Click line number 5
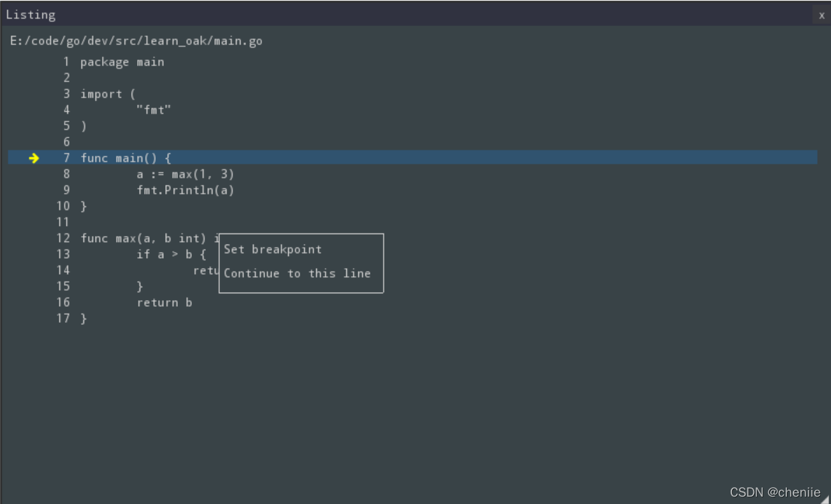 pos(66,126)
